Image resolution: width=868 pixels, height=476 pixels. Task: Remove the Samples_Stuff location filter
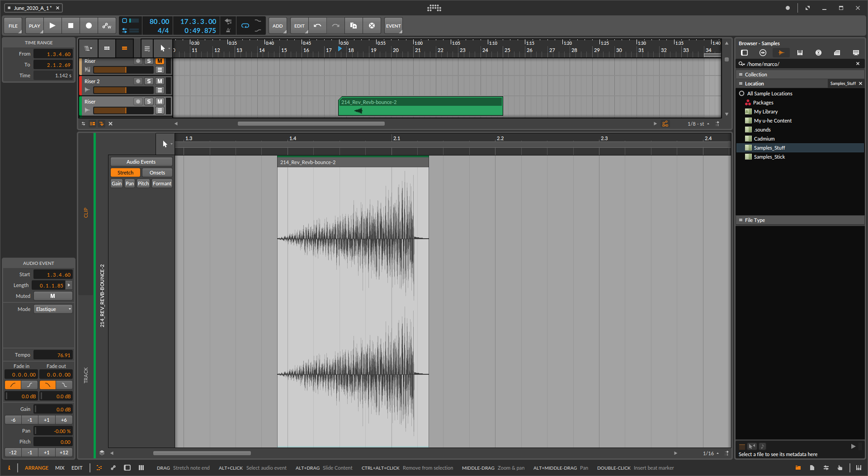[860, 84]
